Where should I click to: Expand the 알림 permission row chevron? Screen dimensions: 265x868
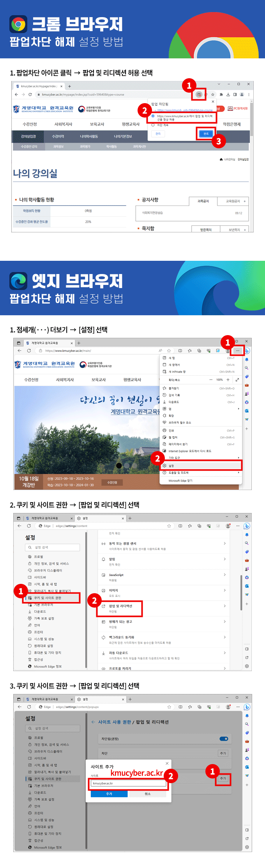(x=225, y=559)
